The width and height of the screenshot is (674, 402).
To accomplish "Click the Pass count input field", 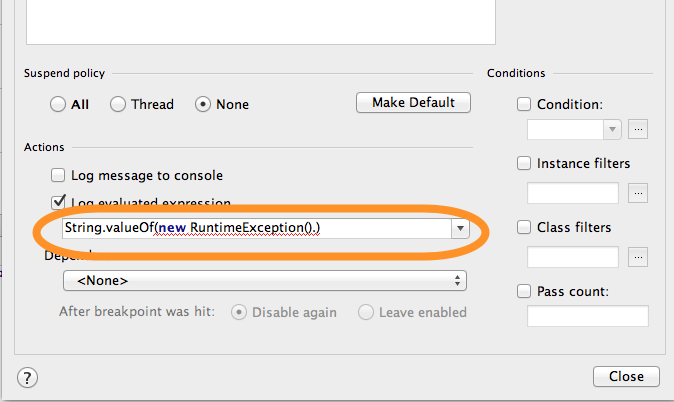I will 588,316.
